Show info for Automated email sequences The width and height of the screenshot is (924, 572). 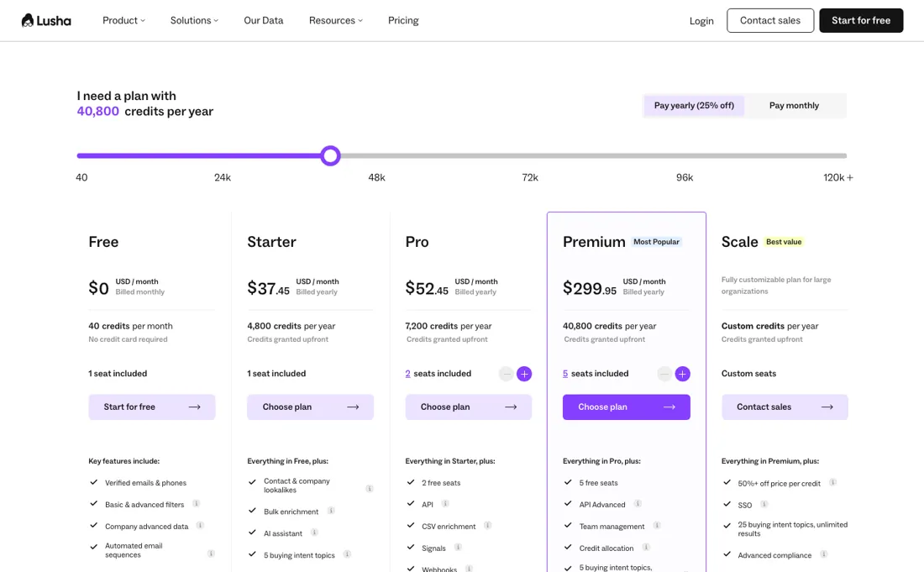211,554
